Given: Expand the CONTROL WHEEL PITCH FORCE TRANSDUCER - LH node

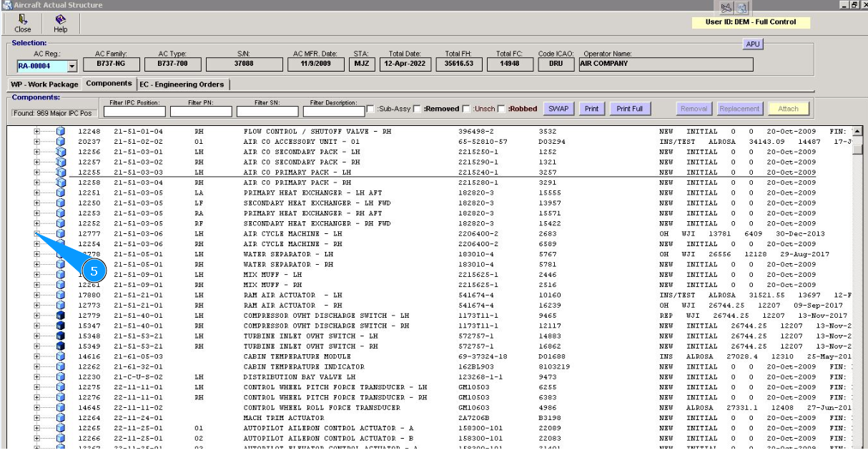Looking at the screenshot, I should coord(36,386).
